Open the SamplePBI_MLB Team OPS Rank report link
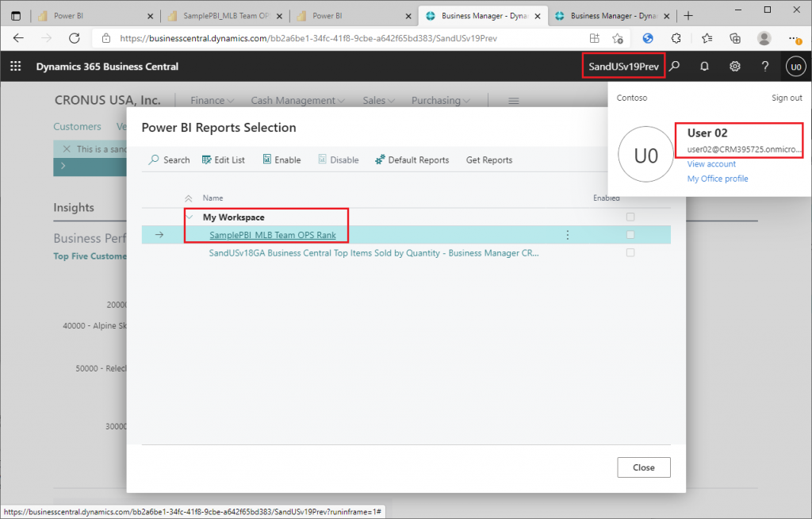This screenshot has width=812, height=519. [x=273, y=235]
